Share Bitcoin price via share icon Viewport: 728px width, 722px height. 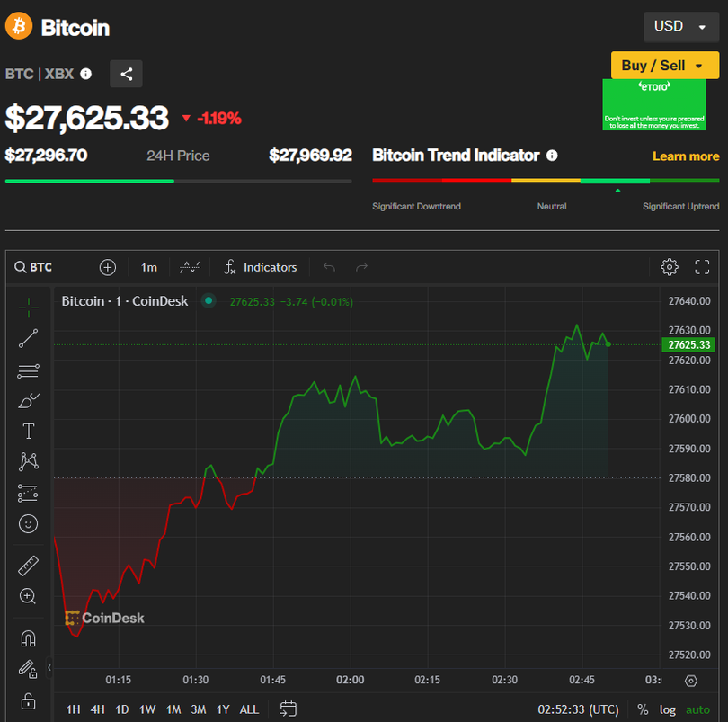click(x=126, y=74)
